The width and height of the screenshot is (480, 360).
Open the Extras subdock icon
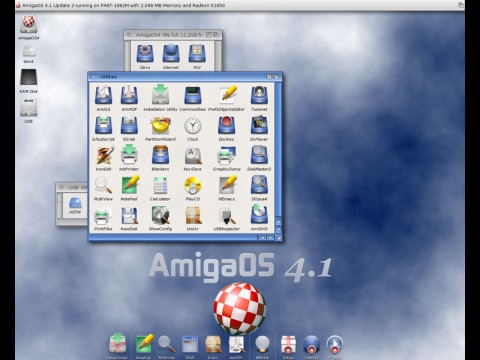(x=288, y=345)
